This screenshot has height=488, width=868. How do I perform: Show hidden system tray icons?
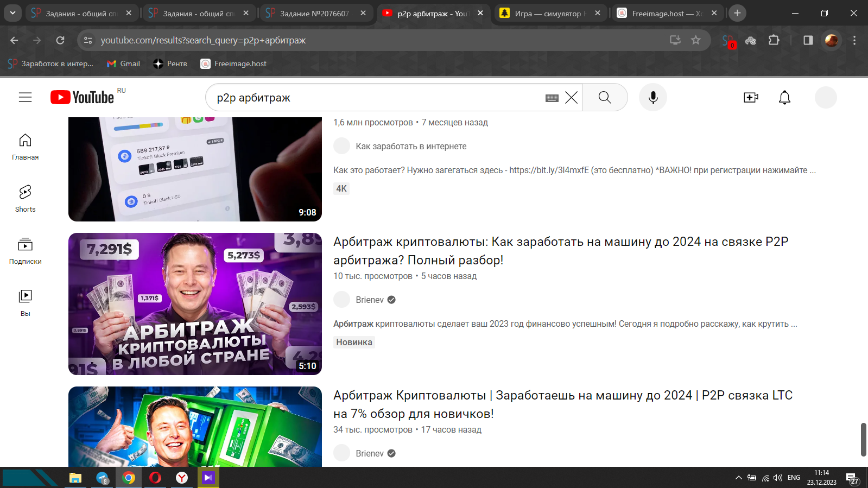tap(738, 478)
